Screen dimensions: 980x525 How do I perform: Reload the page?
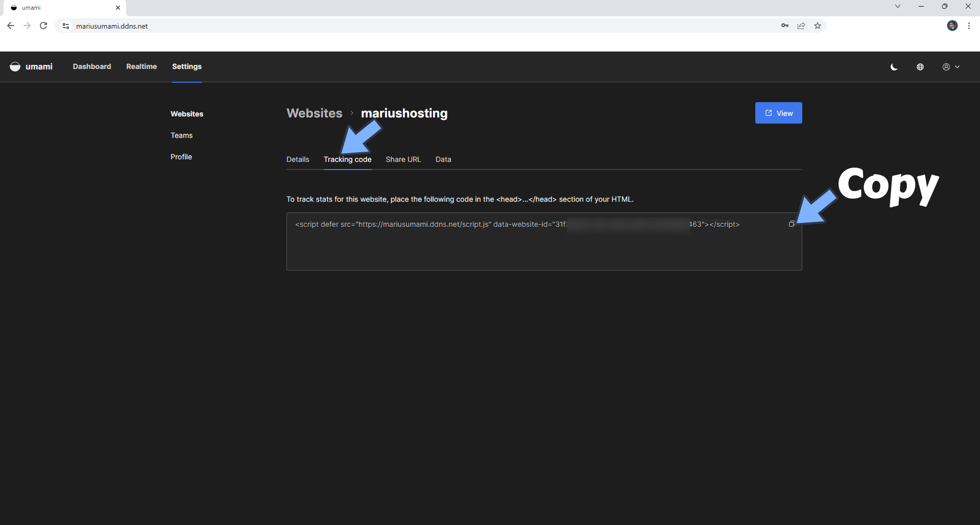(43, 26)
